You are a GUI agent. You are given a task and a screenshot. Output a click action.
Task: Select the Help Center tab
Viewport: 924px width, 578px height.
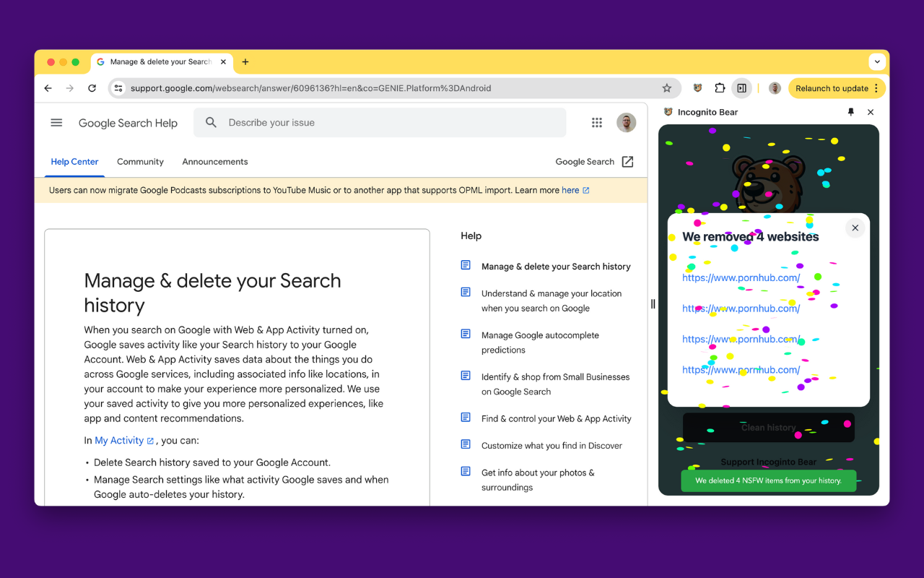75,162
